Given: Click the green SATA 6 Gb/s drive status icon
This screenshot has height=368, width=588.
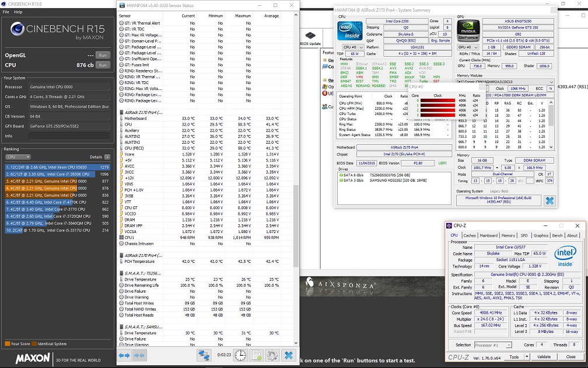Looking at the screenshot, I should point(341,175).
